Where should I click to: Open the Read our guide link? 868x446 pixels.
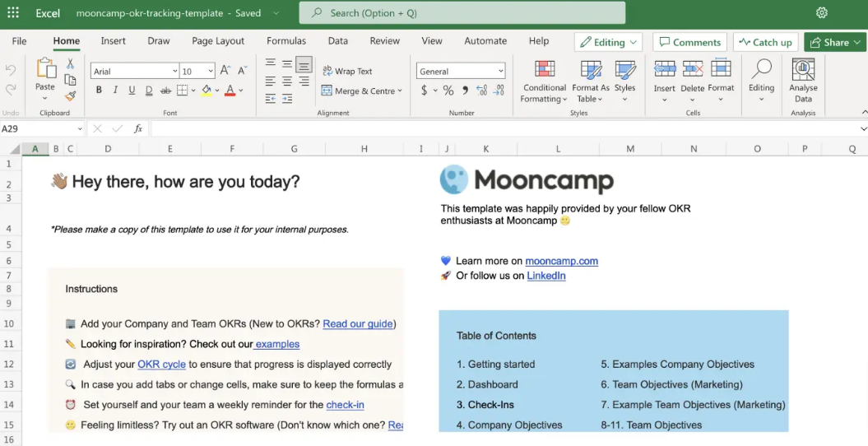358,323
